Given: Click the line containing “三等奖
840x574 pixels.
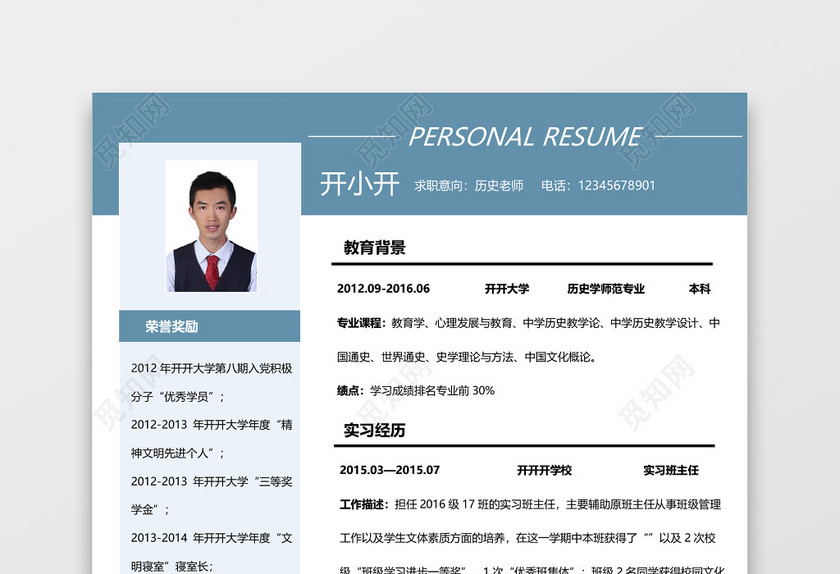Looking at the screenshot, I should 212,481.
